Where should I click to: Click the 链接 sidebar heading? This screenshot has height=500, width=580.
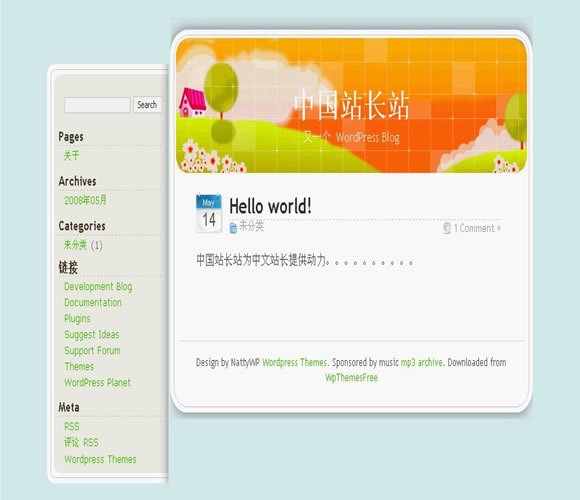click(x=68, y=267)
